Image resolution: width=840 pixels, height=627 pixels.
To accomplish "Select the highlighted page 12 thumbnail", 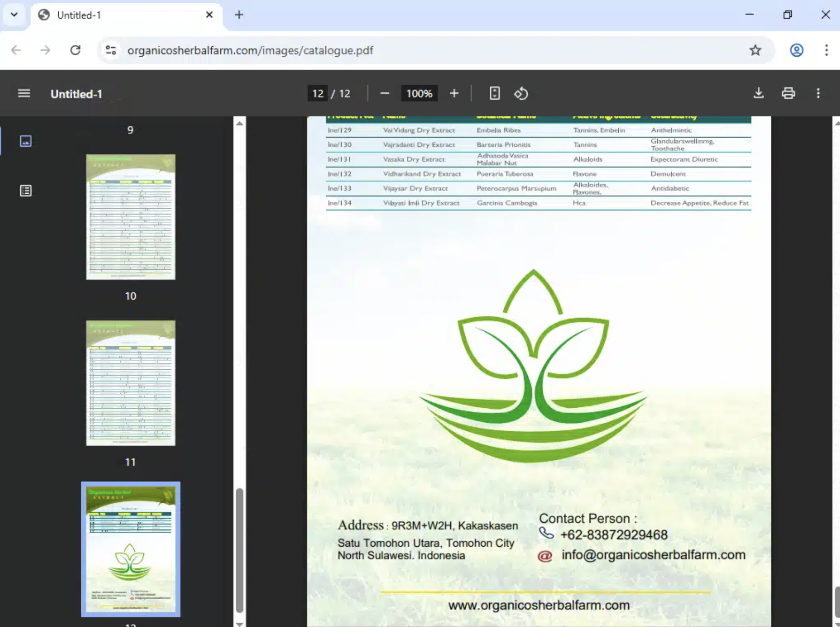I will [x=130, y=549].
